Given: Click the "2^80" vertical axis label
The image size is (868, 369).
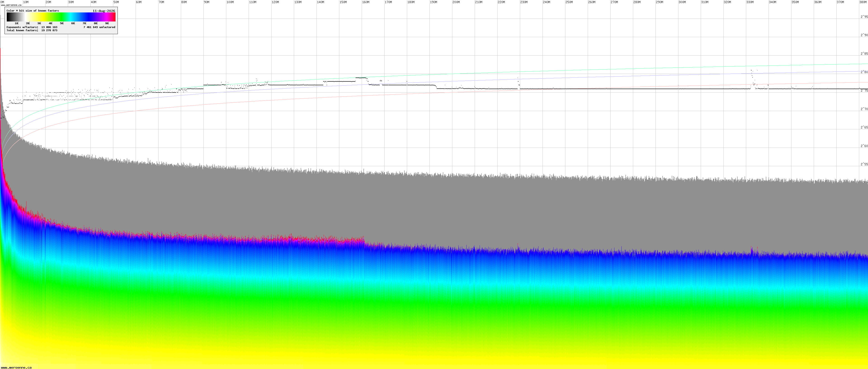Looking at the screenshot, I should pyautogui.click(x=864, y=72).
